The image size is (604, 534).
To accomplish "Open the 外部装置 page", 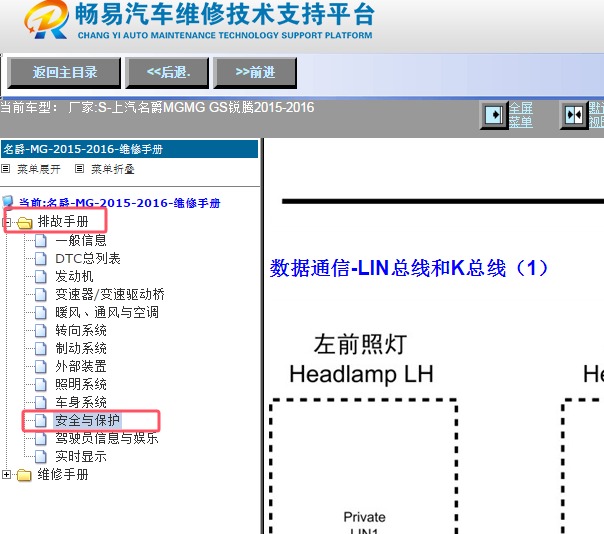I will pos(81,366).
